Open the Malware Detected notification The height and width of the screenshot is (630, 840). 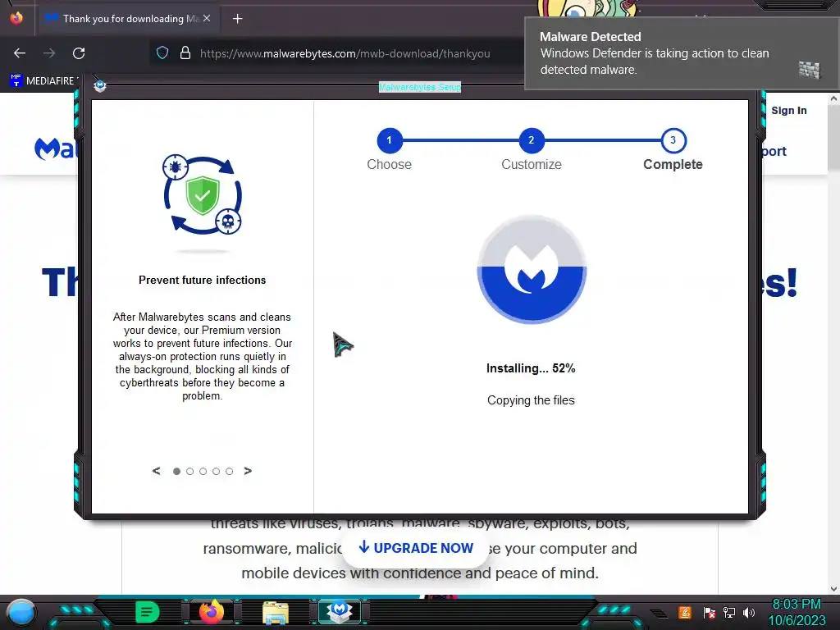(682, 53)
